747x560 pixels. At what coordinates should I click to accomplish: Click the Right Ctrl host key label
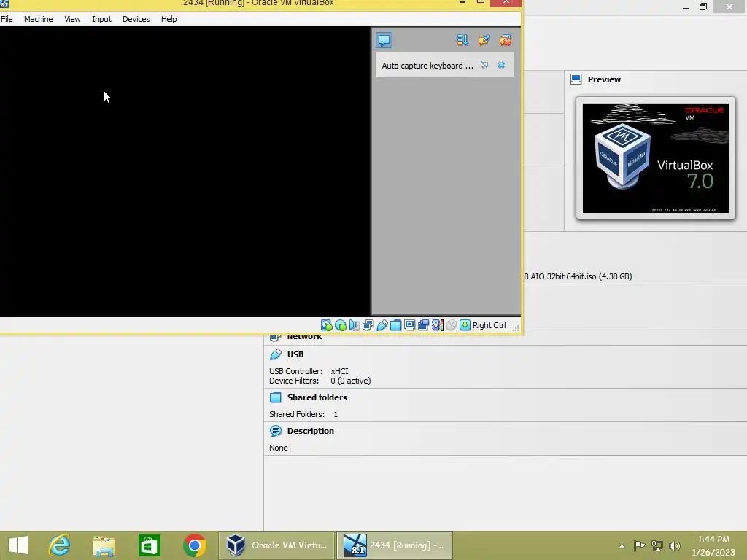[x=489, y=325]
